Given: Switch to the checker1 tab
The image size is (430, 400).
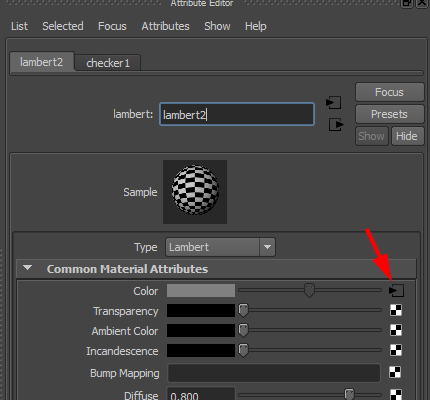Looking at the screenshot, I should point(108,63).
